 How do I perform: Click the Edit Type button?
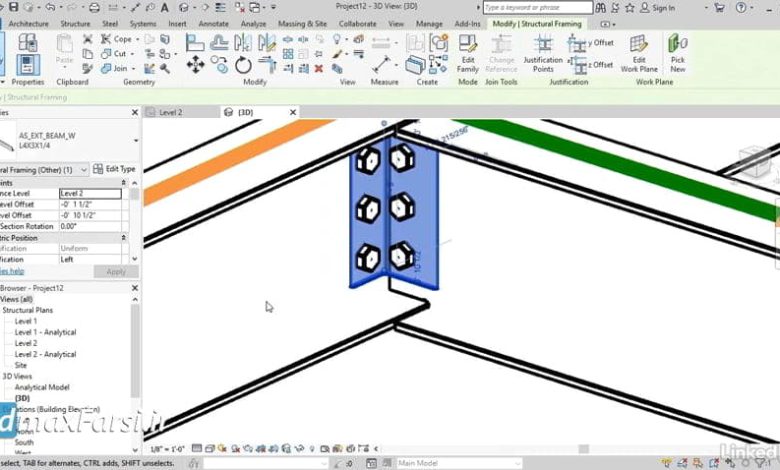click(x=114, y=169)
